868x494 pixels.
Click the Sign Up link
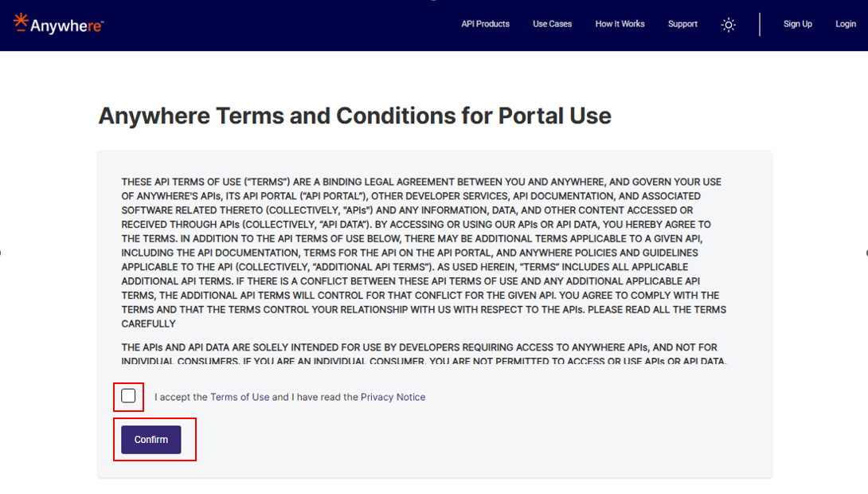pyautogui.click(x=797, y=24)
